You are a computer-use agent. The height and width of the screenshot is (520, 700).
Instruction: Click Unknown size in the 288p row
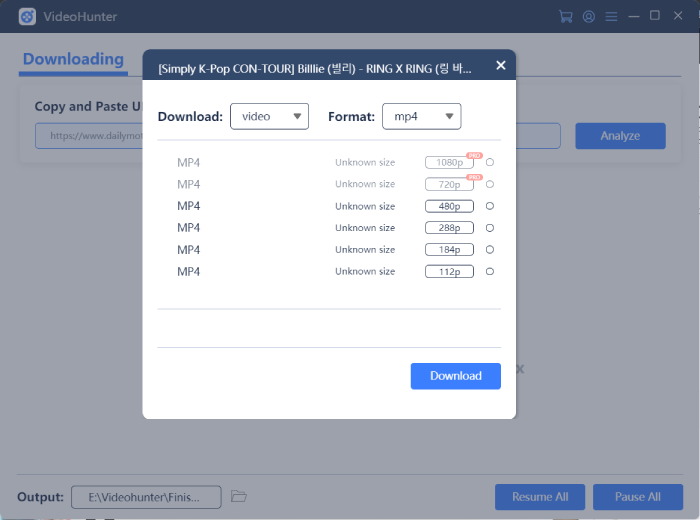pyautogui.click(x=365, y=228)
